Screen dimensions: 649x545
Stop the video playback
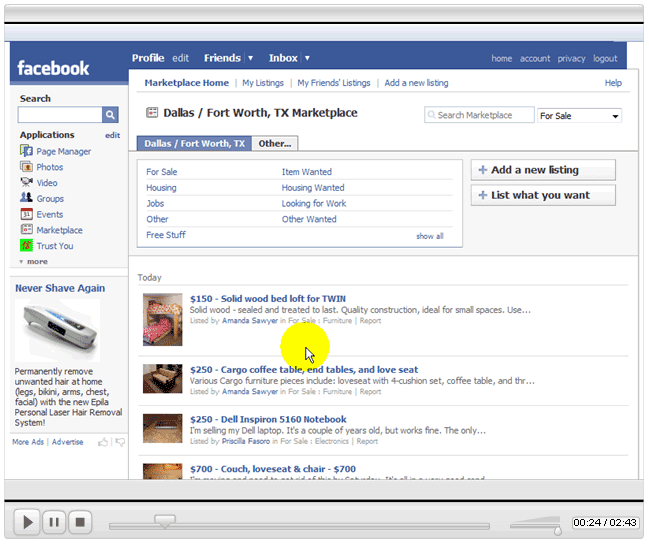[80, 522]
